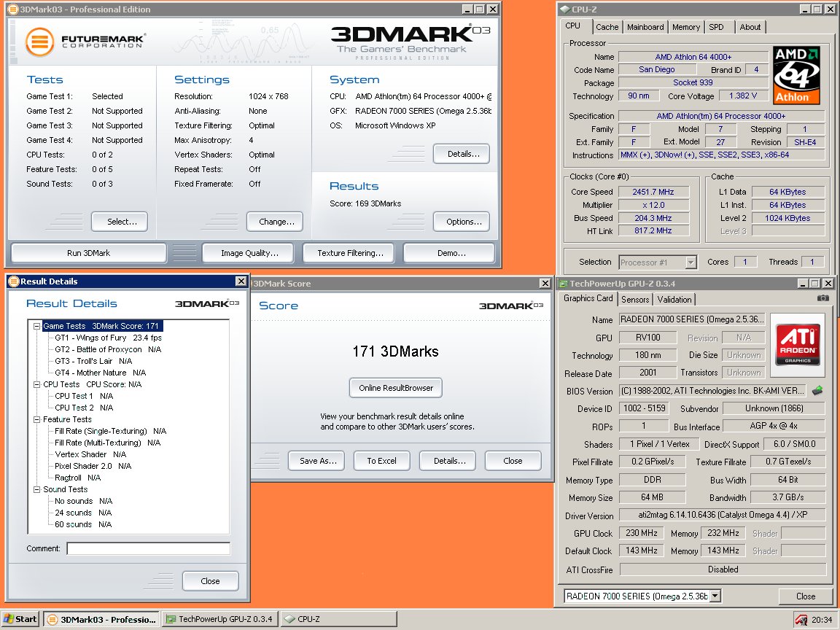Click the BIOS save chip icon in GPU-Z

[817, 391]
